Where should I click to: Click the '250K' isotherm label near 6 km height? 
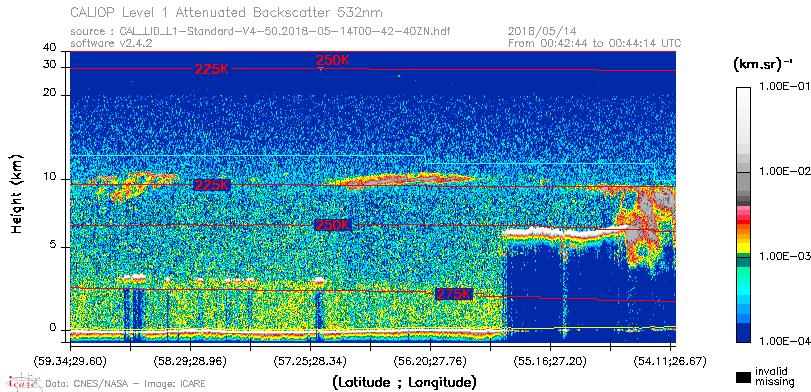tap(332, 225)
